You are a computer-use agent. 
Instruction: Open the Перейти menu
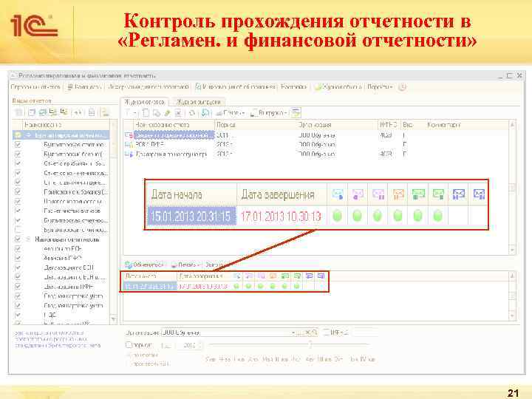(380, 87)
